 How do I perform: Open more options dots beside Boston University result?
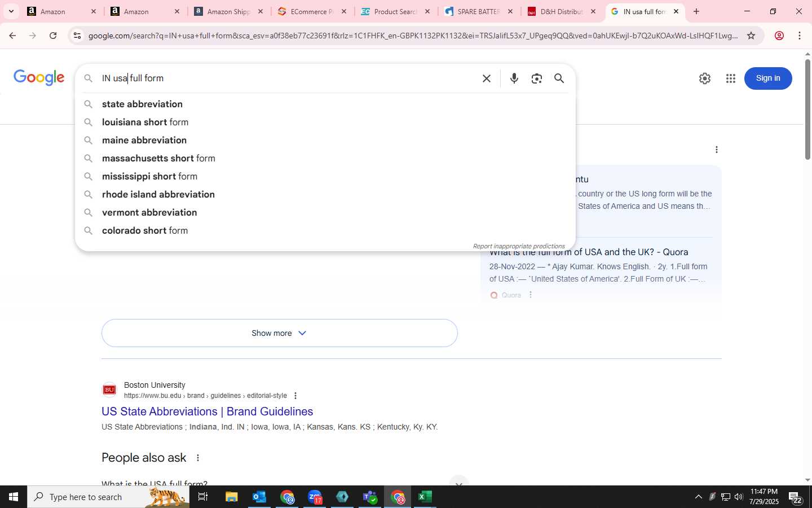295,396
